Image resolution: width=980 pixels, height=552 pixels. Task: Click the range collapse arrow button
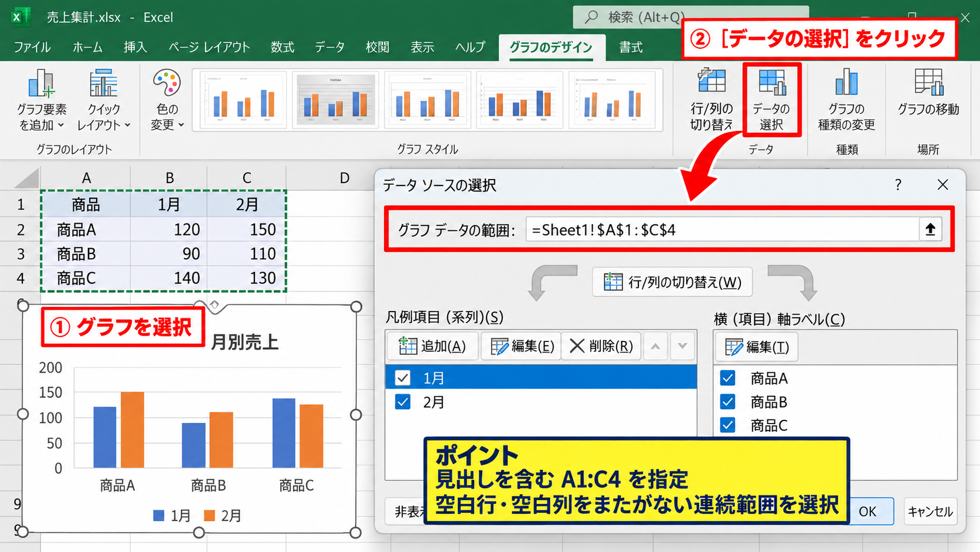point(930,229)
